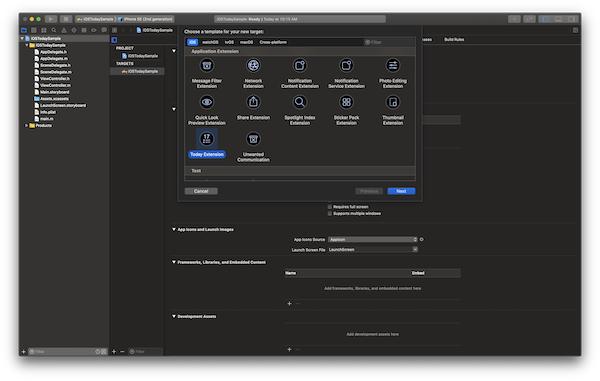
Task: Click the Stop button in the toolbar
Action: pyautogui.click(x=66, y=19)
